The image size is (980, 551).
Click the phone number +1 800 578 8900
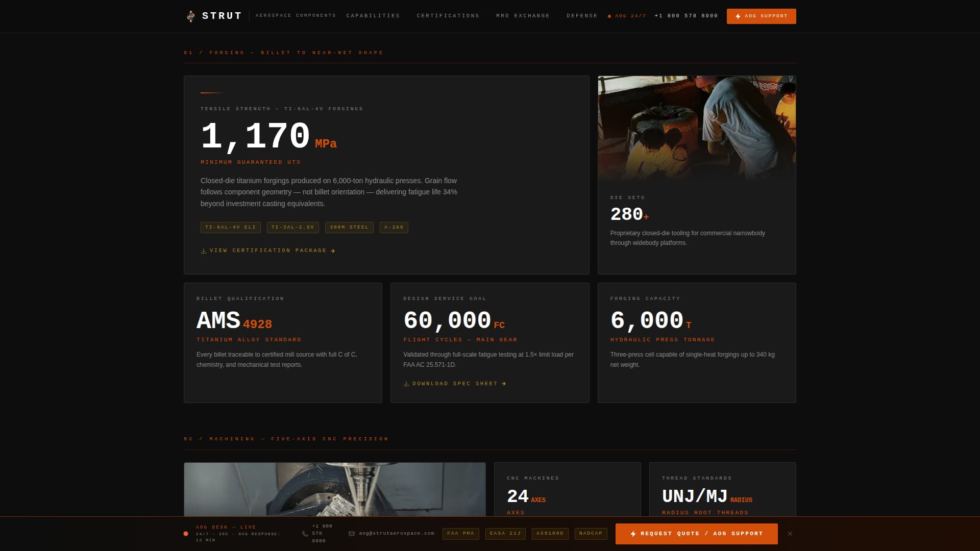[685, 16]
